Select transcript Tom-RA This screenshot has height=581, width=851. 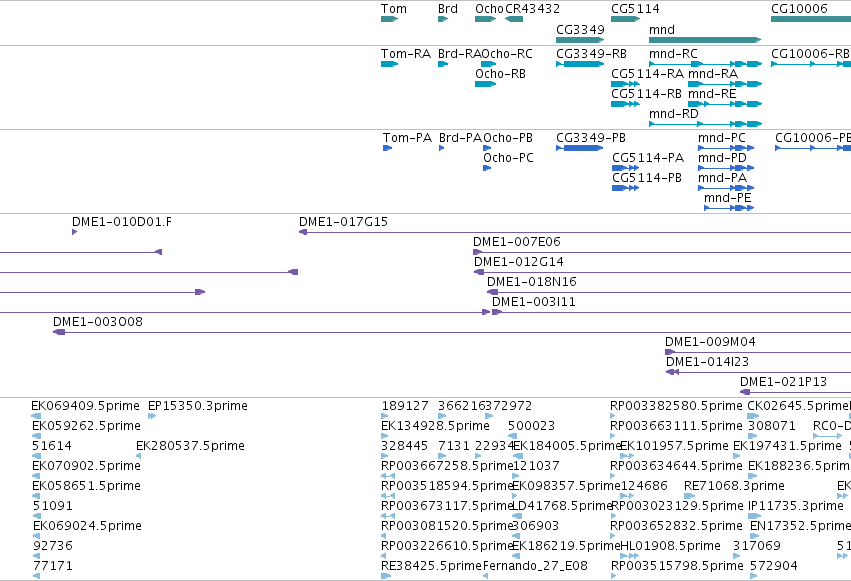390,64
